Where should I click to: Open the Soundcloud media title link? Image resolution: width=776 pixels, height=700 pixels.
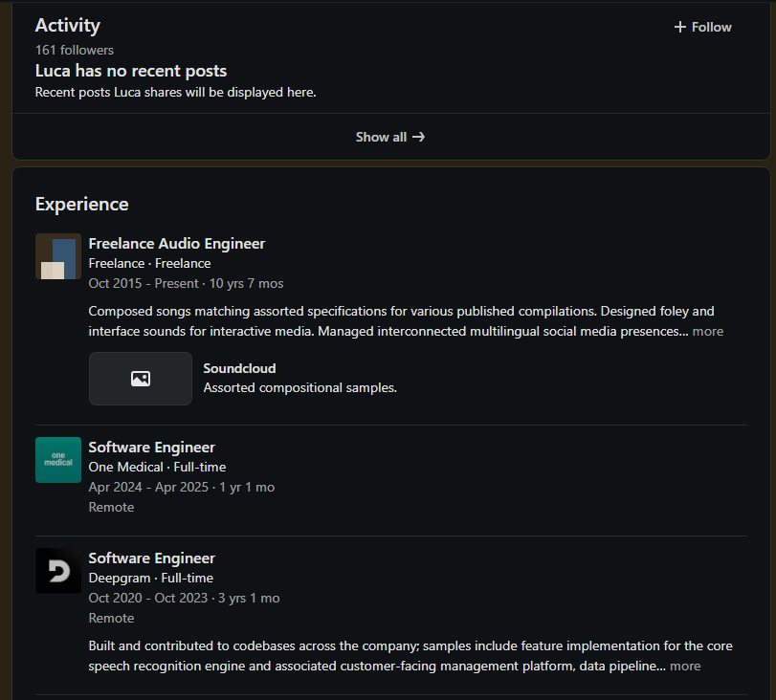pyautogui.click(x=239, y=368)
